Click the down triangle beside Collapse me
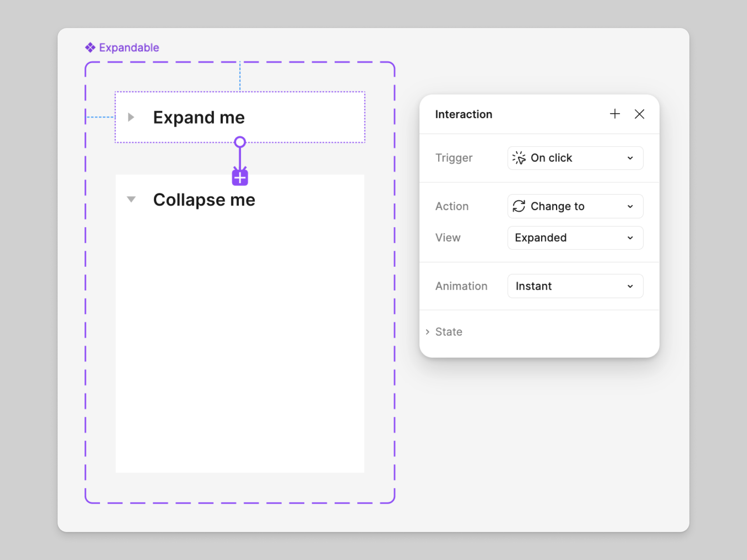This screenshot has width=747, height=560. 131,199
